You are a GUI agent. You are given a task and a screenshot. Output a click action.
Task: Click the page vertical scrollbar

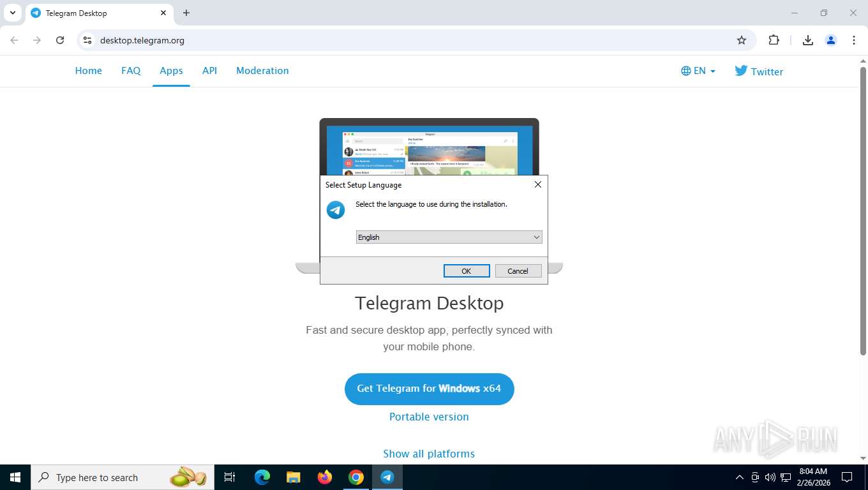(x=863, y=211)
